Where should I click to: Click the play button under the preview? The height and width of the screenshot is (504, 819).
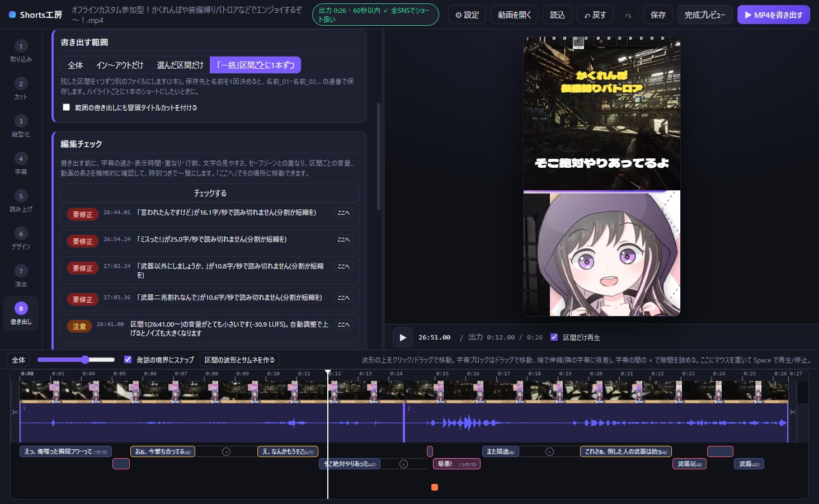[x=402, y=337]
